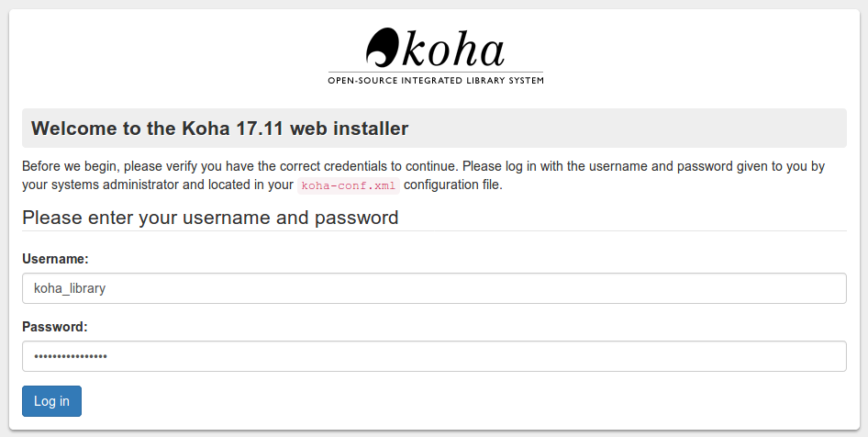Click the "Password:" label
Image resolution: width=868 pixels, height=437 pixels.
pos(55,327)
